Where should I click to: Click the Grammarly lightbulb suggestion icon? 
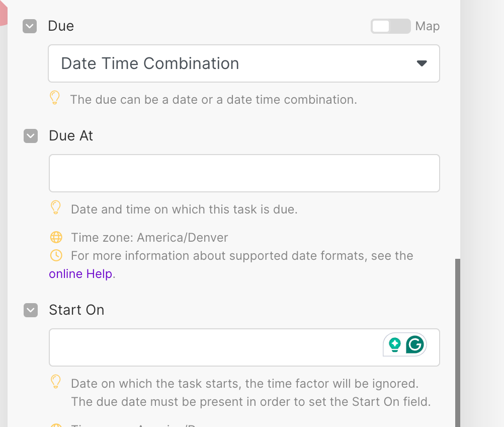395,345
